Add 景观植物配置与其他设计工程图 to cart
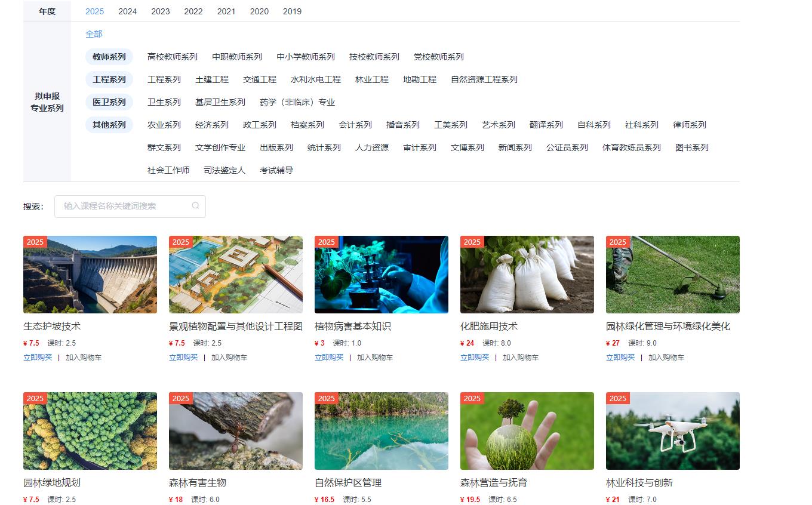The image size is (812, 505). [229, 358]
